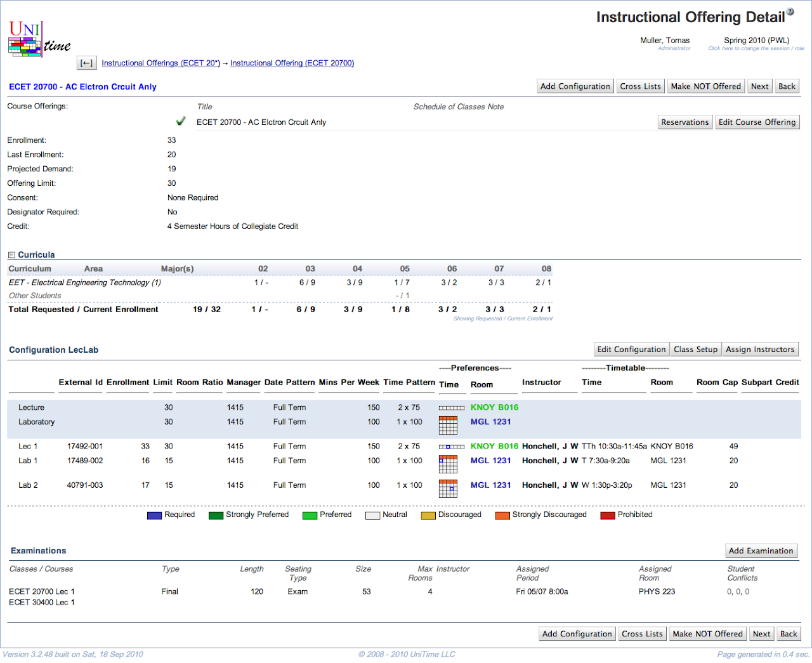Click bottom Next button
This screenshot has width=812, height=663.
click(761, 634)
